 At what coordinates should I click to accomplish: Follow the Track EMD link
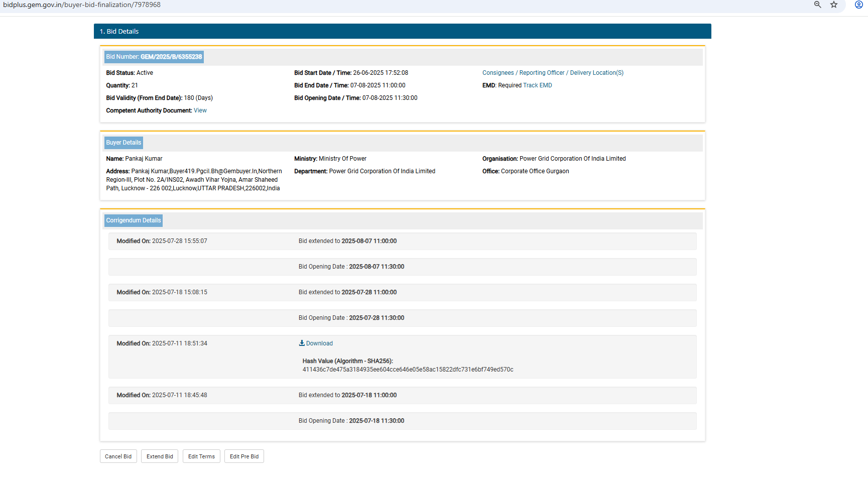tap(537, 85)
